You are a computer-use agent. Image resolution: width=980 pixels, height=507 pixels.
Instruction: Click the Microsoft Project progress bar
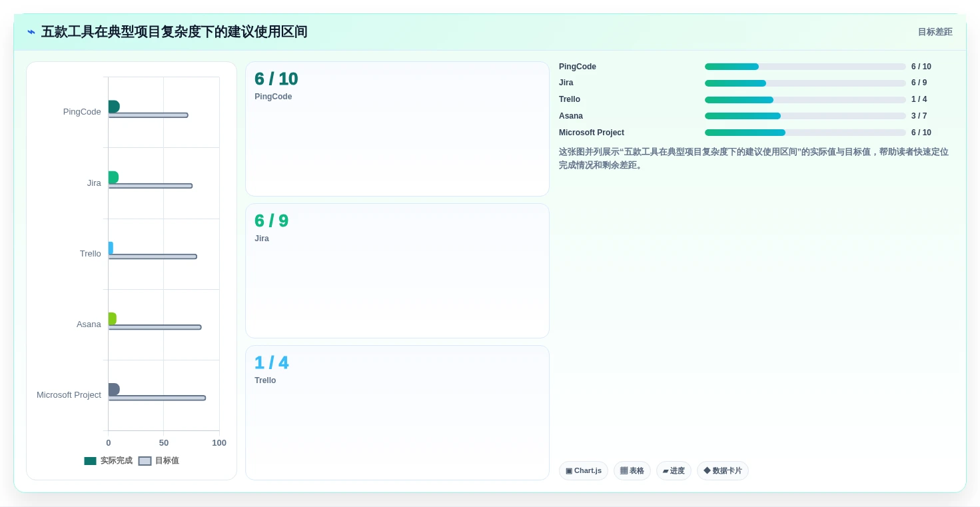[x=805, y=133]
